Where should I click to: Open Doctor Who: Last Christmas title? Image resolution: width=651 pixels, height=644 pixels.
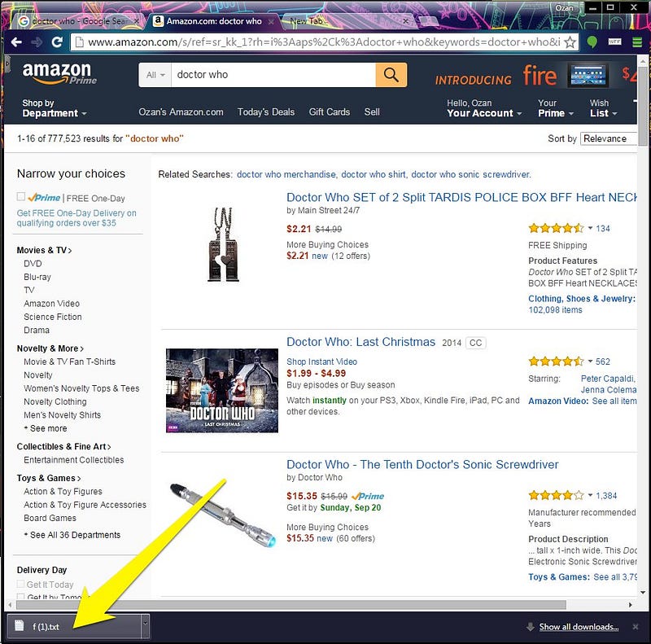coord(360,342)
